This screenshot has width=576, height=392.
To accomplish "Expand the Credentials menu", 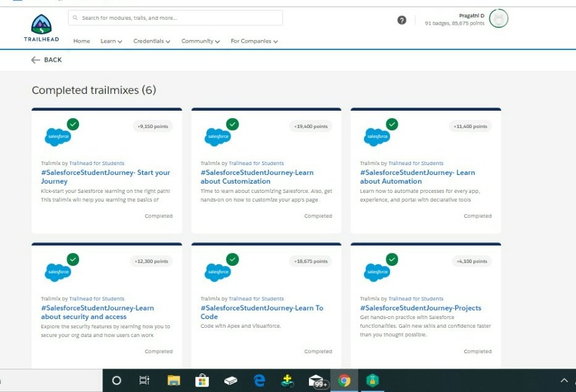I will click(x=151, y=41).
